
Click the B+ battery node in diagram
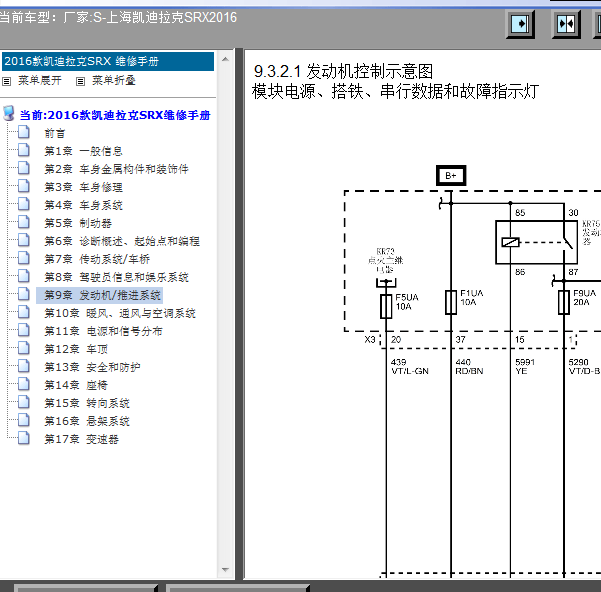click(x=451, y=175)
